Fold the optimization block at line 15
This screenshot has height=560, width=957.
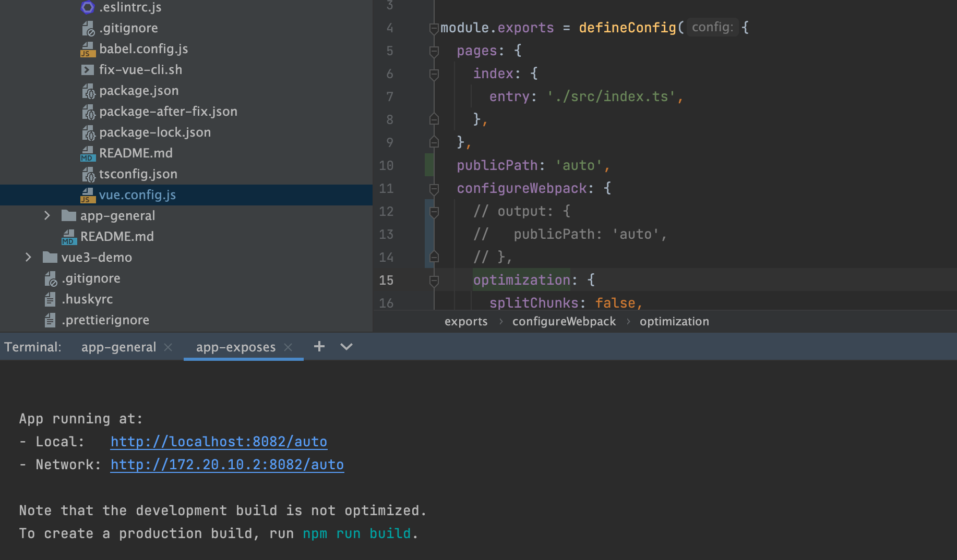click(434, 281)
